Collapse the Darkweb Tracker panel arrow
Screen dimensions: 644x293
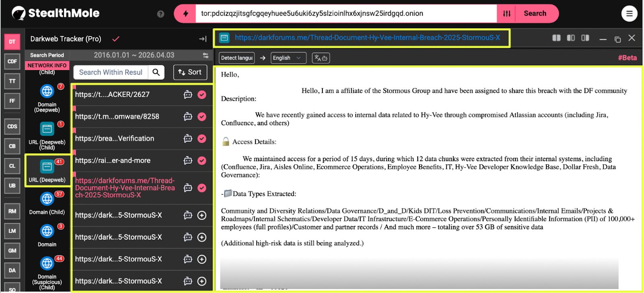(203, 39)
